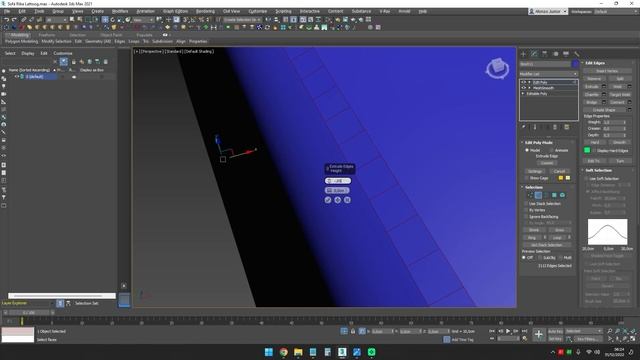Hide the 0 (default) layer eye
640x360 pixels.
[x=17, y=77]
